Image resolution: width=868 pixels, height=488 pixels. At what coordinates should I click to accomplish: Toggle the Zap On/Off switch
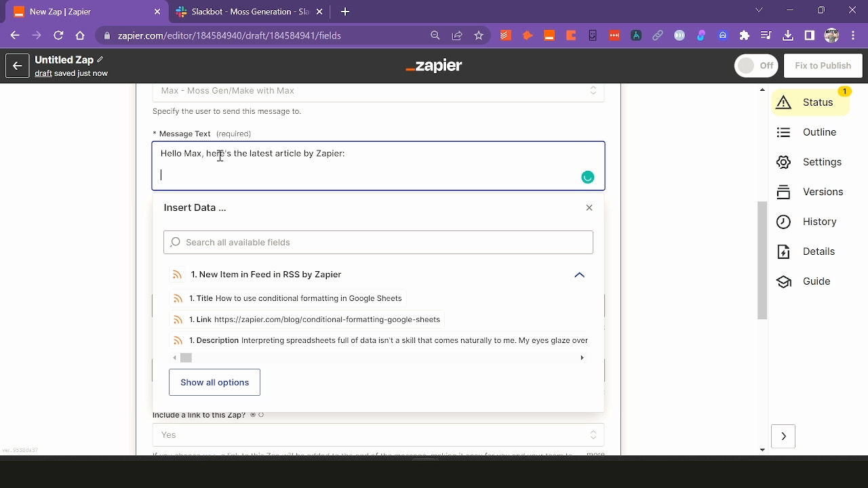tap(756, 66)
